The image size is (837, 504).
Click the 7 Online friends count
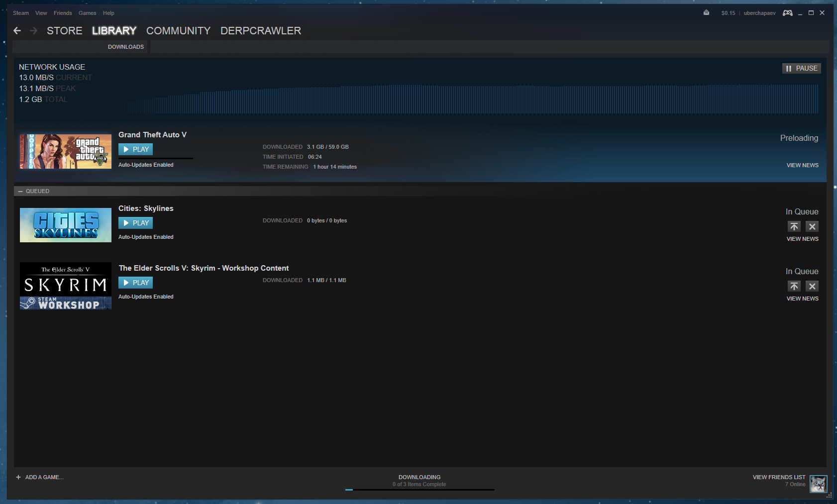point(795,484)
